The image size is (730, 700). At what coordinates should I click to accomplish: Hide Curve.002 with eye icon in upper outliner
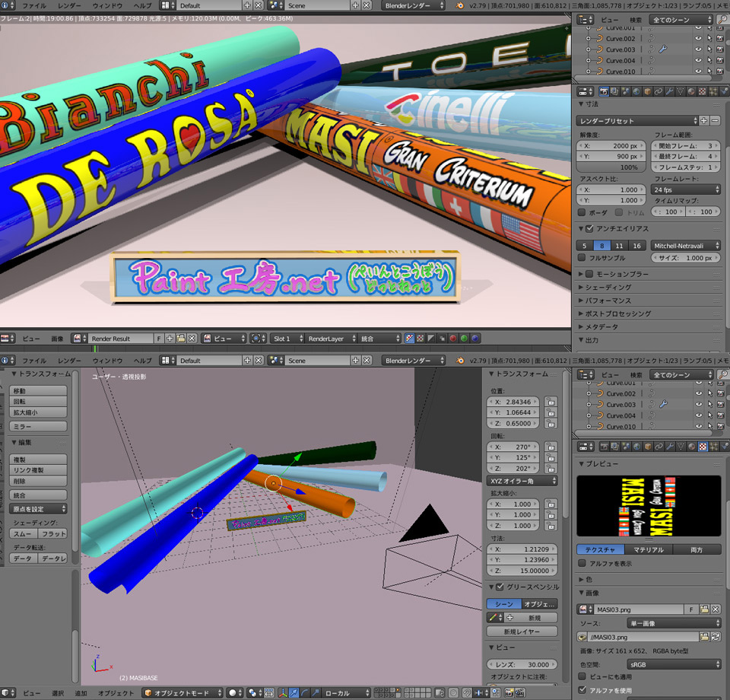coord(698,39)
